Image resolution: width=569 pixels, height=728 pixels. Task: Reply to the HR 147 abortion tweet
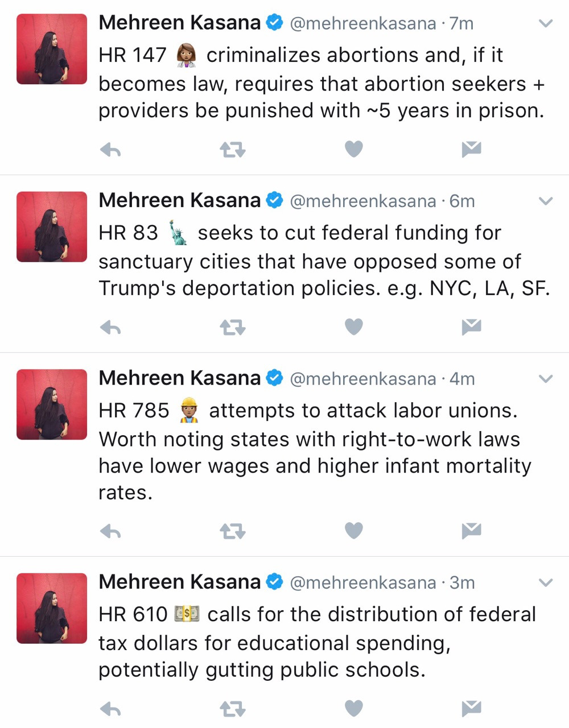[x=110, y=150]
